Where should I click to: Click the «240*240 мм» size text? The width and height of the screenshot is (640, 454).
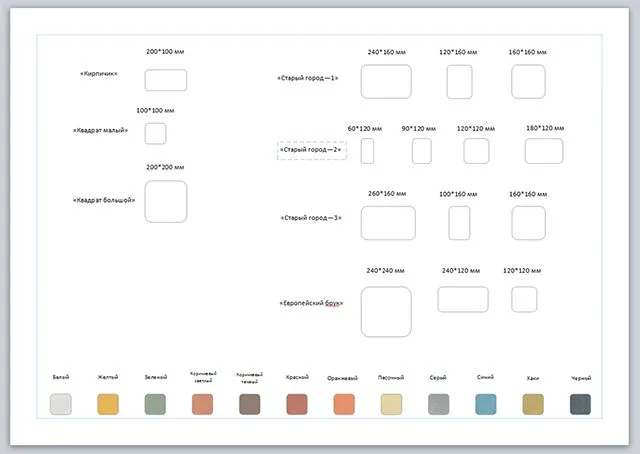point(385,271)
